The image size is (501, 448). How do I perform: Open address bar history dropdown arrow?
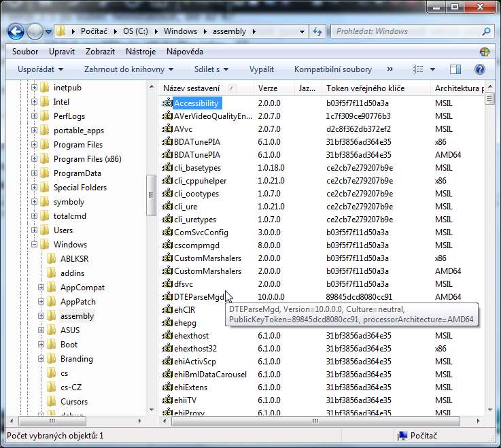point(302,32)
